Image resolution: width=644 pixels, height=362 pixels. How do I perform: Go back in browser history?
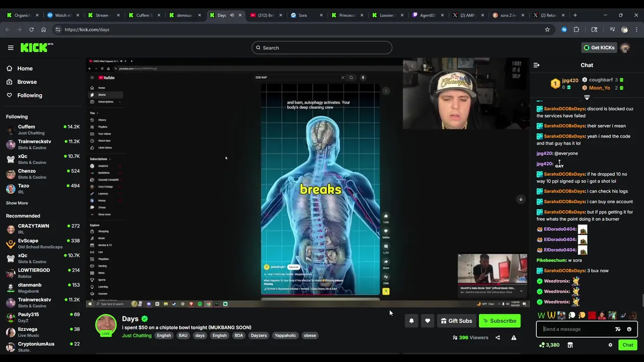(x=8, y=30)
